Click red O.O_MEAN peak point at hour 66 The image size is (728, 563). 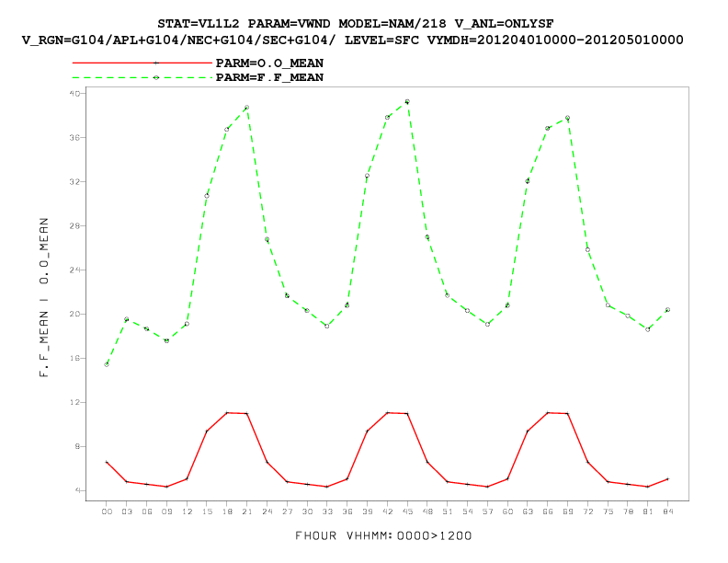[x=548, y=412]
